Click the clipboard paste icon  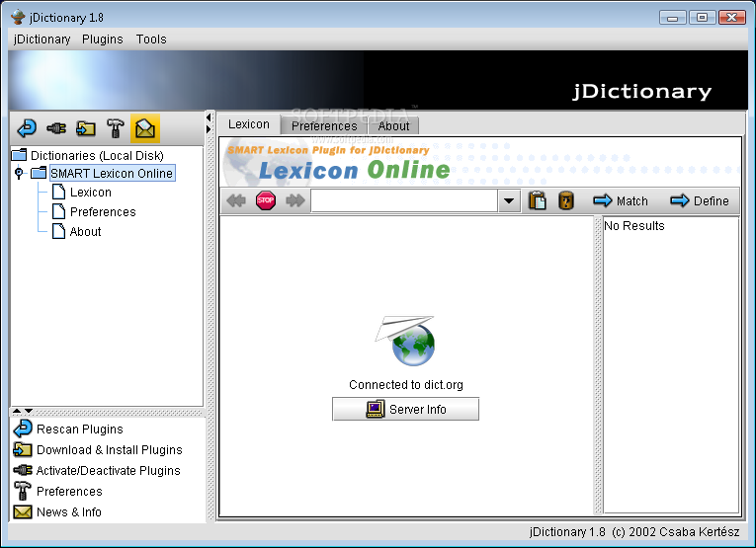point(538,200)
